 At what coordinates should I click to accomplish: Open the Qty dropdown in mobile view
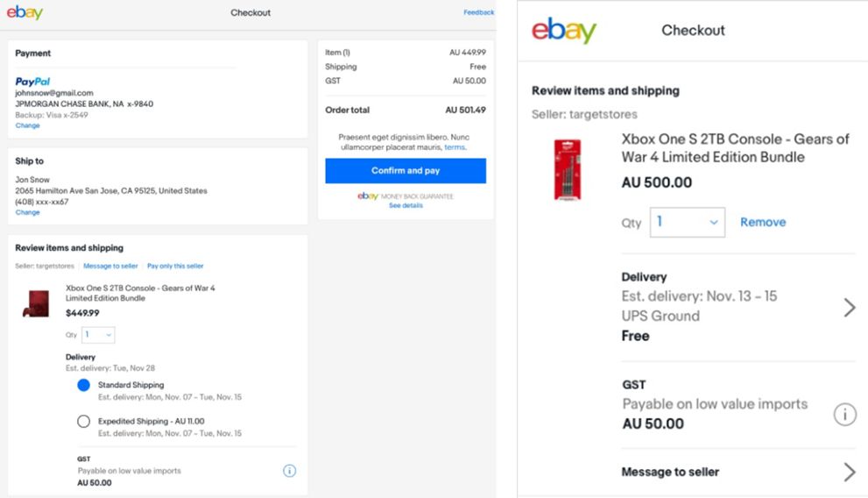tap(687, 223)
